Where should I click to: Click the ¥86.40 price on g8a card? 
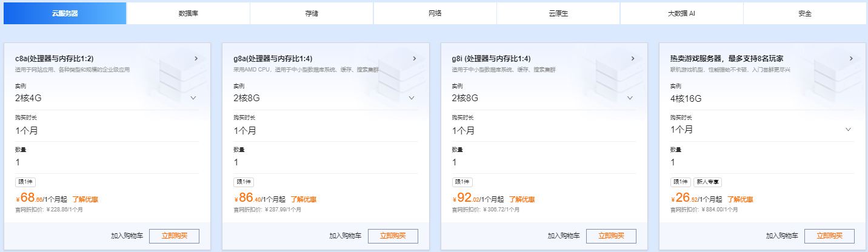(x=248, y=198)
